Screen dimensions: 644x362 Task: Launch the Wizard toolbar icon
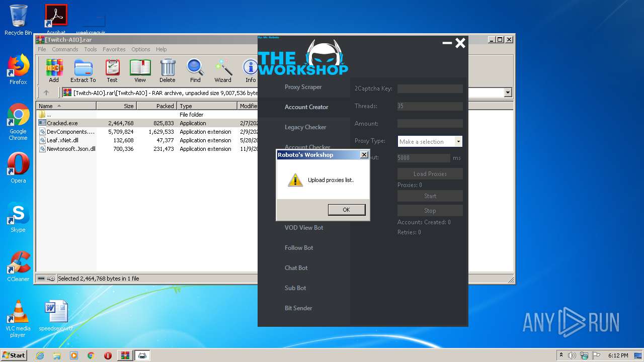click(x=223, y=71)
